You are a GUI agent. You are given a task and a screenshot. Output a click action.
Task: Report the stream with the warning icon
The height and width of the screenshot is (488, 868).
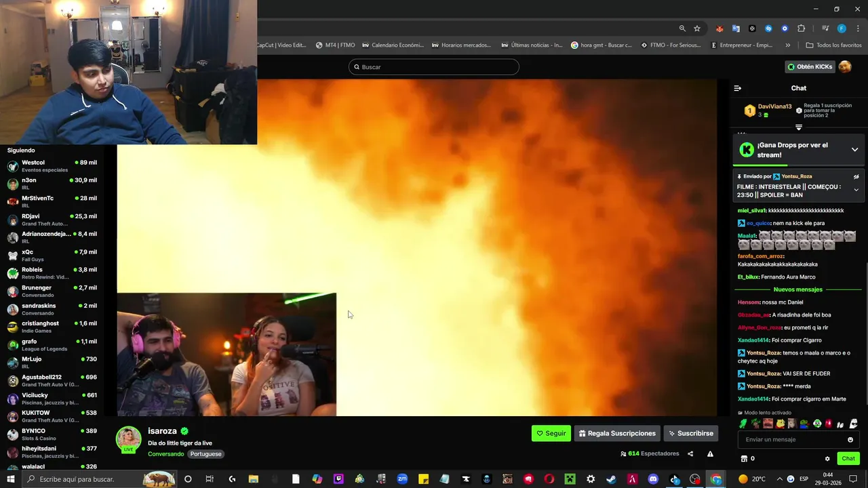click(x=710, y=454)
